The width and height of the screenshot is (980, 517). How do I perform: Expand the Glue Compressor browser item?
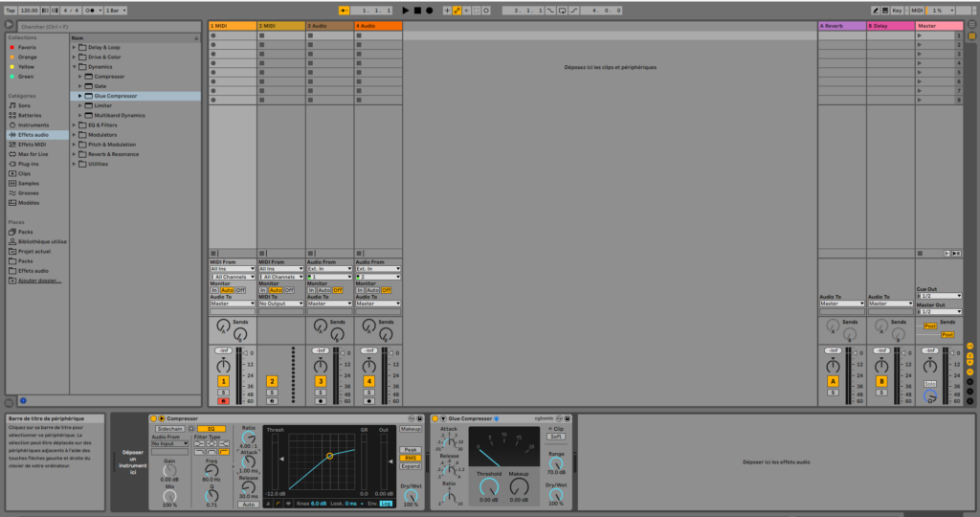[x=80, y=96]
